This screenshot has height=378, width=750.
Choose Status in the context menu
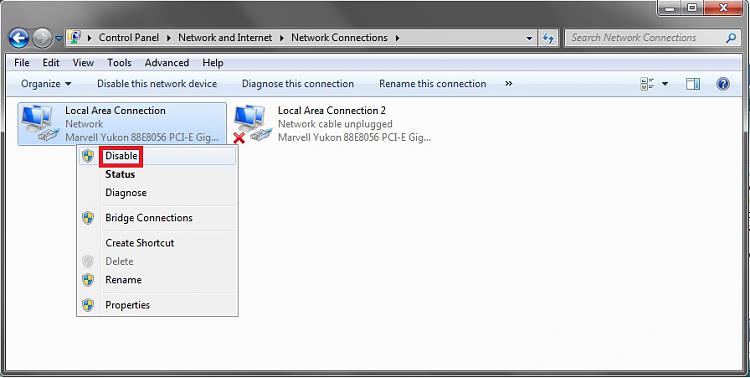point(157,175)
